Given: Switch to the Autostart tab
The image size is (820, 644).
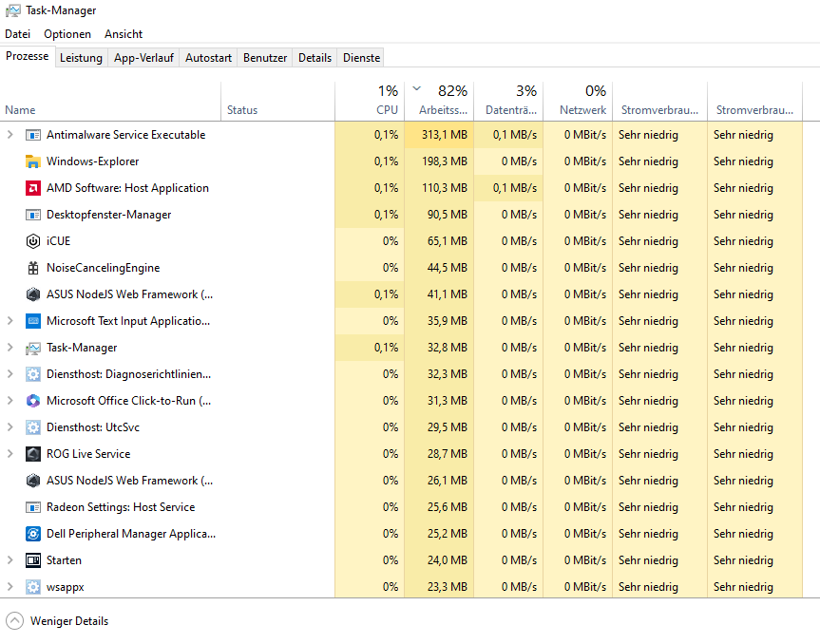Looking at the screenshot, I should tap(208, 58).
